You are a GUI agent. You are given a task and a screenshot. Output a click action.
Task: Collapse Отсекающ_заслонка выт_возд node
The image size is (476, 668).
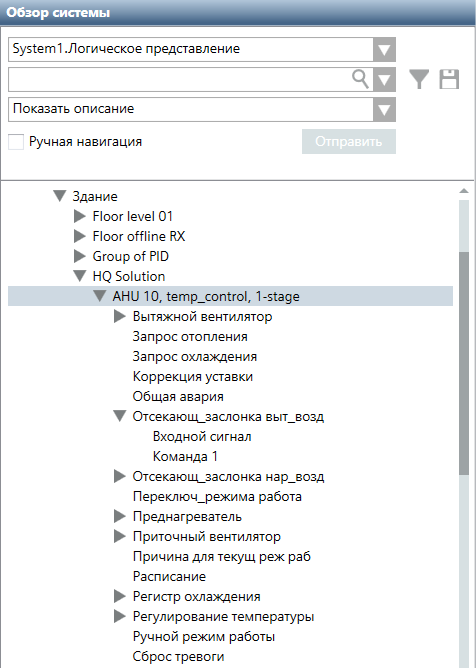pyautogui.click(x=120, y=416)
